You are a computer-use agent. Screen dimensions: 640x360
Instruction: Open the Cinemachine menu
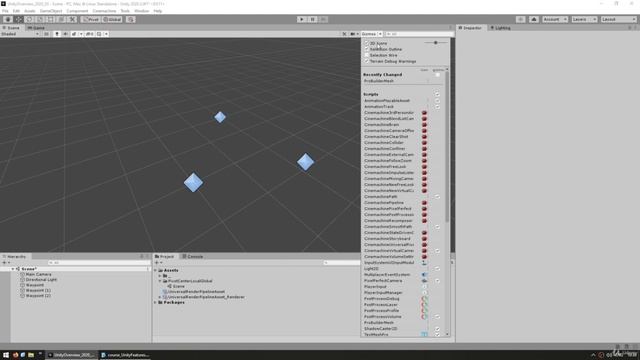104,11
